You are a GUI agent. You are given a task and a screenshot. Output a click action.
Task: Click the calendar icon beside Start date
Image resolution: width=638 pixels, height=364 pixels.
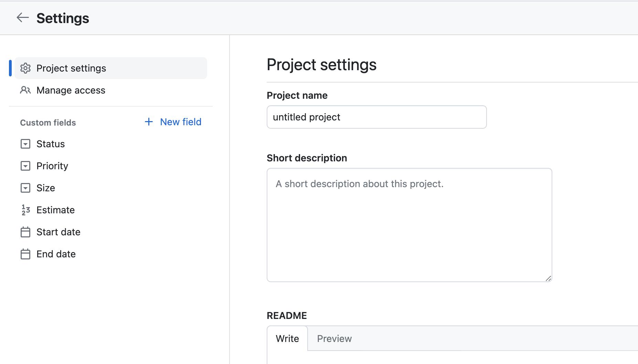[25, 232]
